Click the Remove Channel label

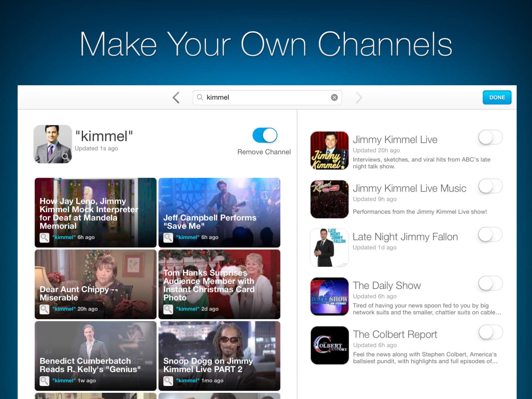pyautogui.click(x=264, y=152)
